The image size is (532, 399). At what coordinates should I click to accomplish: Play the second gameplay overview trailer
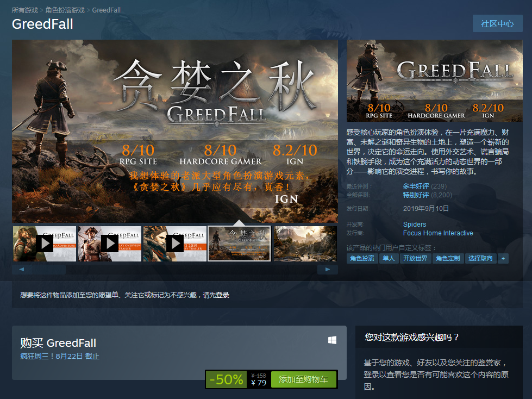pos(109,243)
